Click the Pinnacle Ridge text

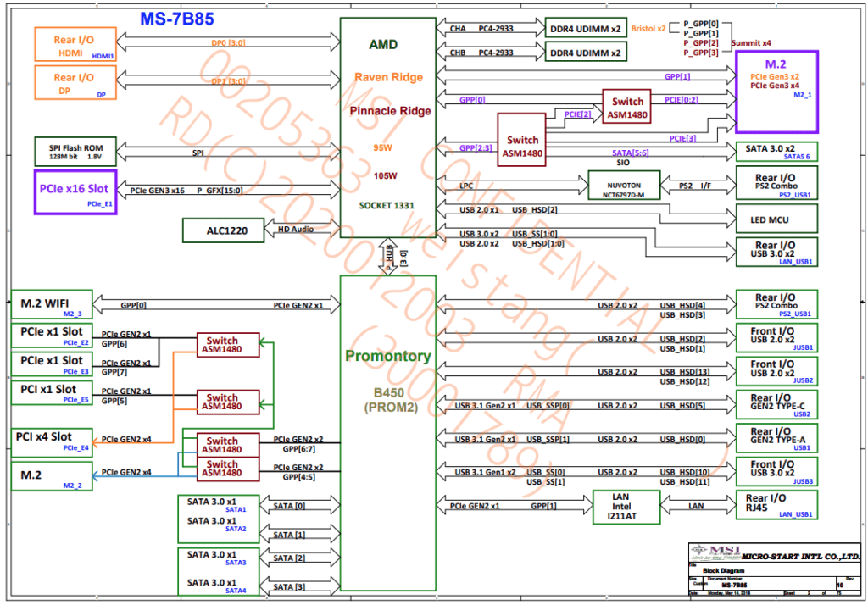pyautogui.click(x=390, y=111)
